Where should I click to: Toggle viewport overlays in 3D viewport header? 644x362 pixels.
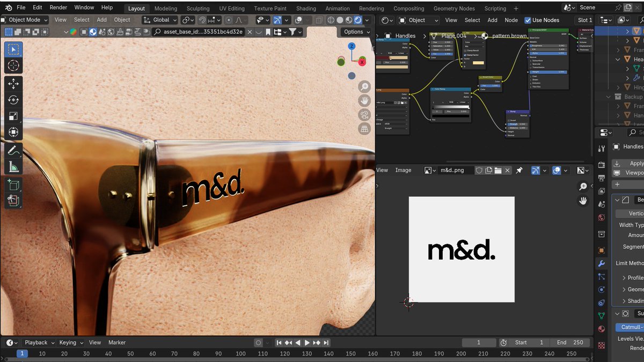click(299, 20)
